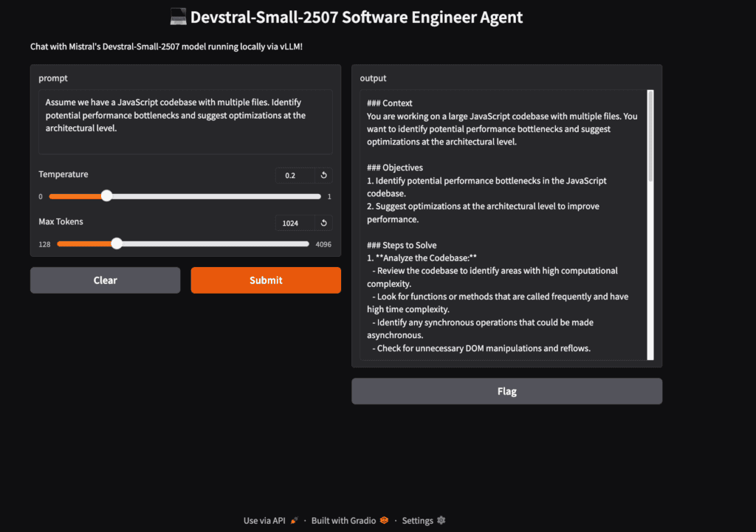The image size is (756, 532).
Task: Click the 'Temperature' label
Action: pyautogui.click(x=63, y=174)
